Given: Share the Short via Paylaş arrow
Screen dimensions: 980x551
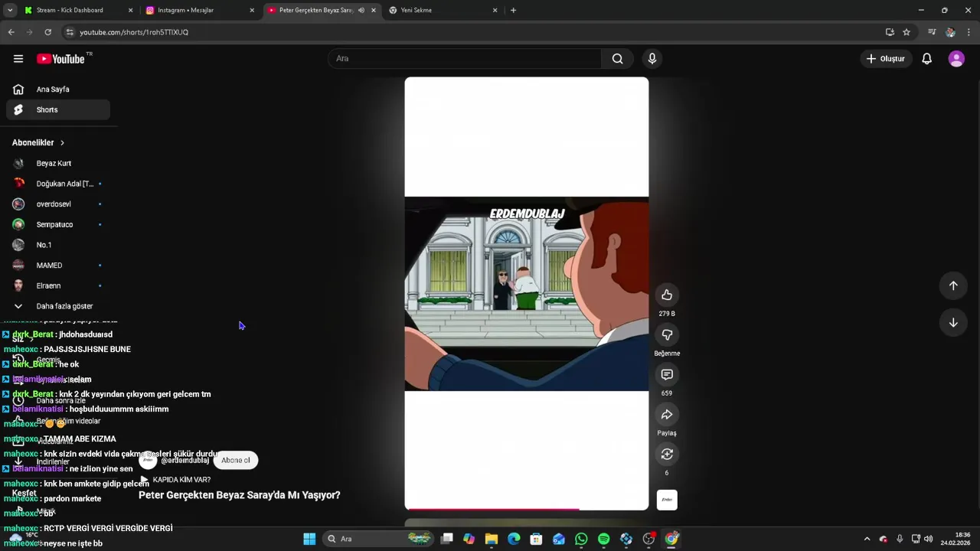Looking at the screenshot, I should 667,415.
